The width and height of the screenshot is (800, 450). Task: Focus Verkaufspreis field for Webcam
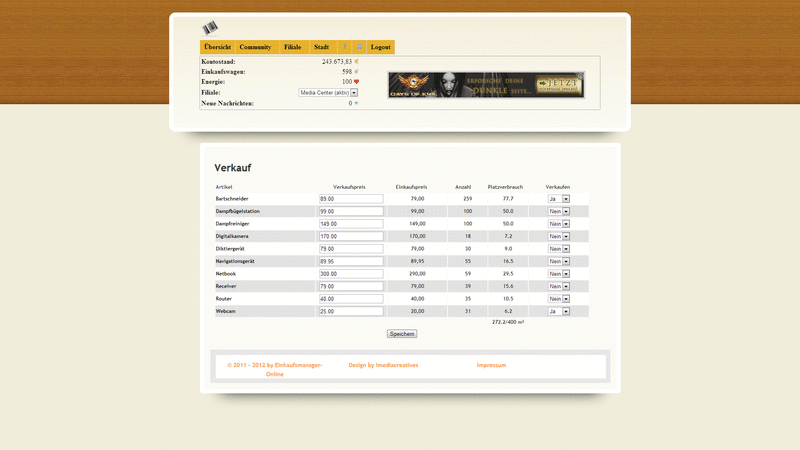click(x=351, y=311)
